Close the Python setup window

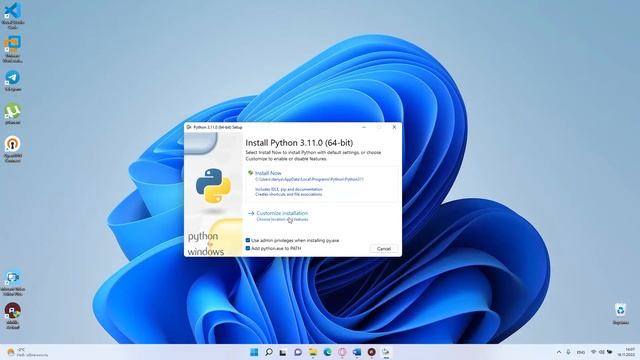394,127
